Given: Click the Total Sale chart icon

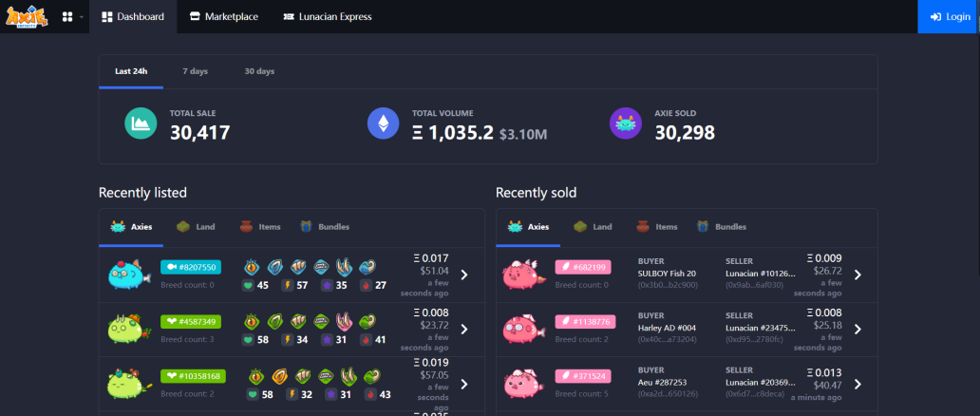Looking at the screenshot, I should click(x=141, y=123).
